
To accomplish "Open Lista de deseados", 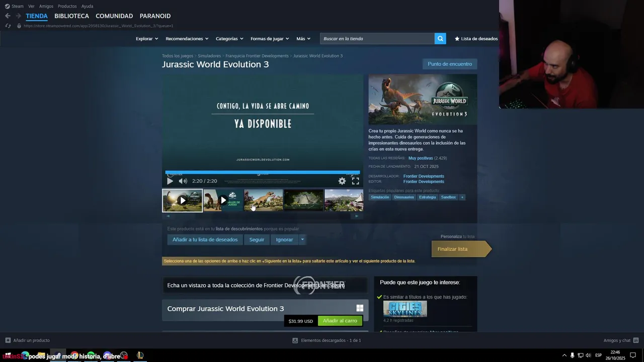I will [x=476, y=39].
